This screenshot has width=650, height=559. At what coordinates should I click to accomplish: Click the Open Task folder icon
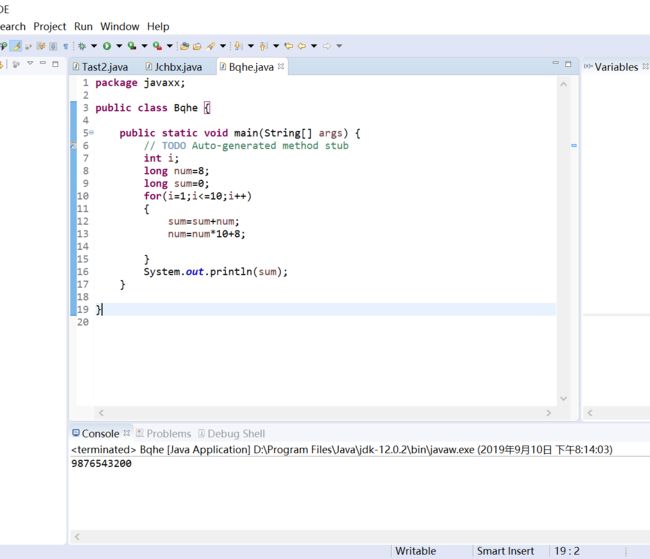197,46
